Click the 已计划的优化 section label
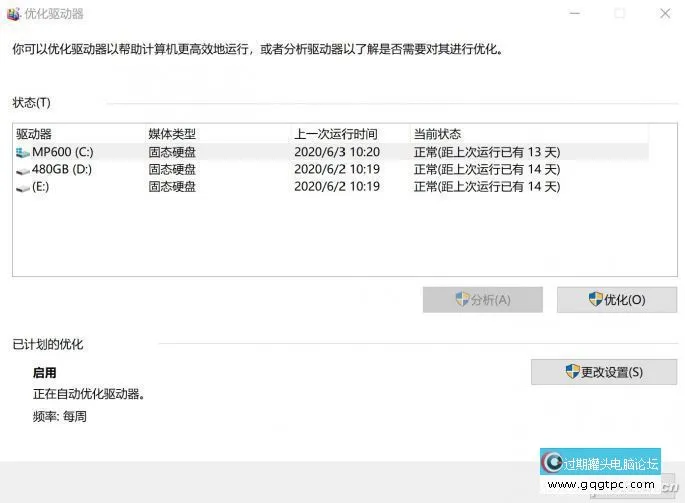The height and width of the screenshot is (503, 685). tap(48, 344)
